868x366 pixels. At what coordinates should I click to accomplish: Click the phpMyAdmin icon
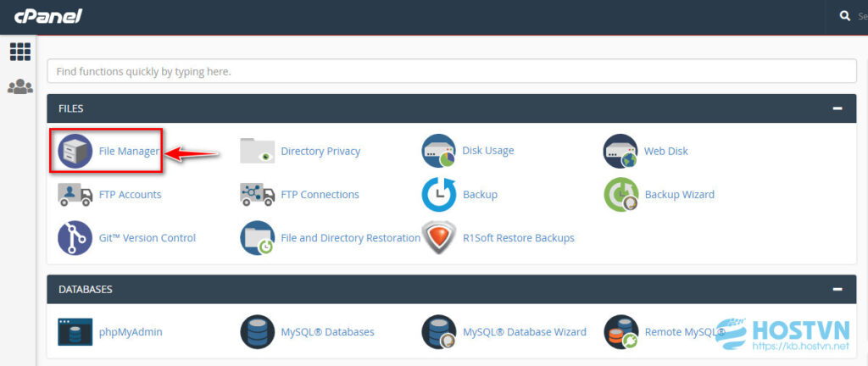75,332
